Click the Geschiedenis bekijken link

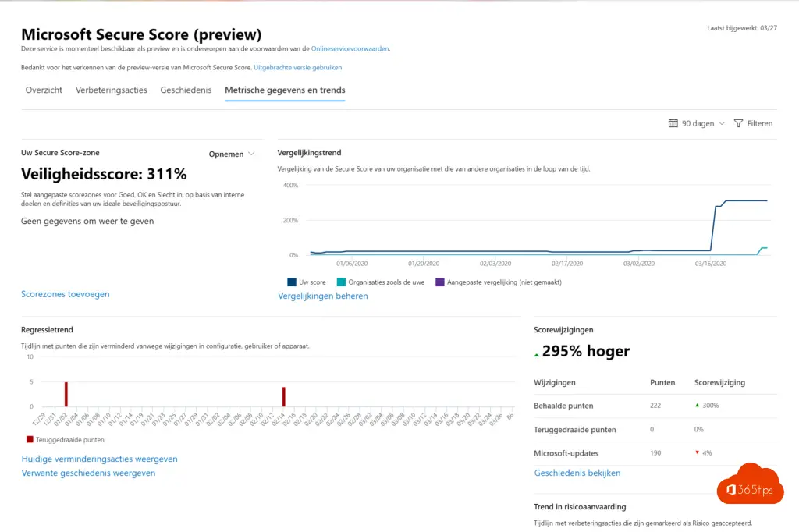pyautogui.click(x=577, y=473)
